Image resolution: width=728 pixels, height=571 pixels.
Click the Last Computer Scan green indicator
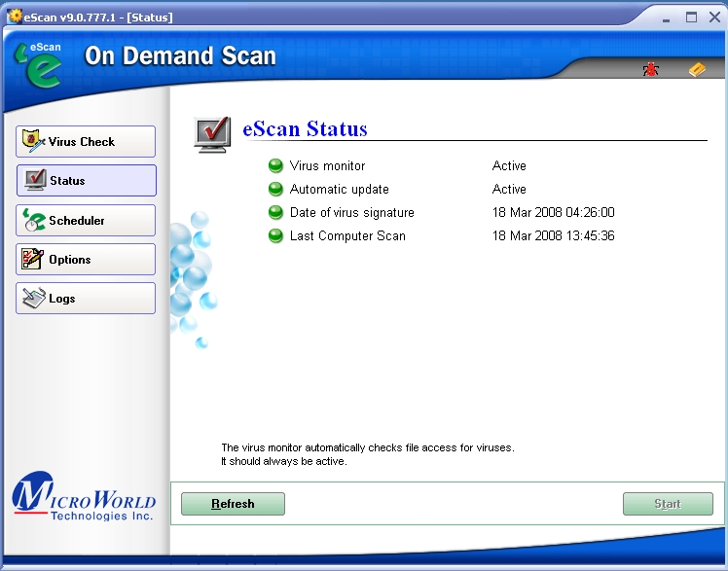pyautogui.click(x=275, y=236)
